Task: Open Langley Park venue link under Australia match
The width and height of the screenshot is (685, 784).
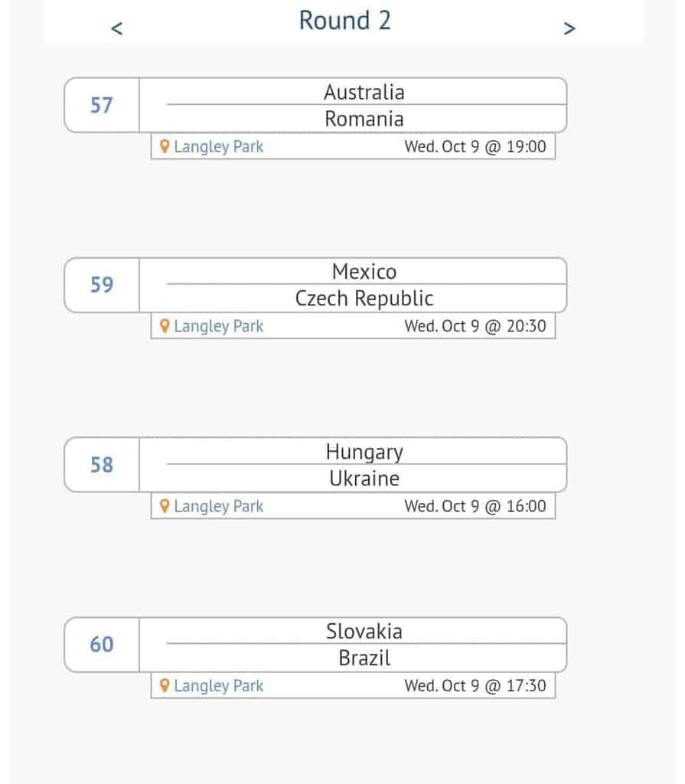Action: [218, 147]
